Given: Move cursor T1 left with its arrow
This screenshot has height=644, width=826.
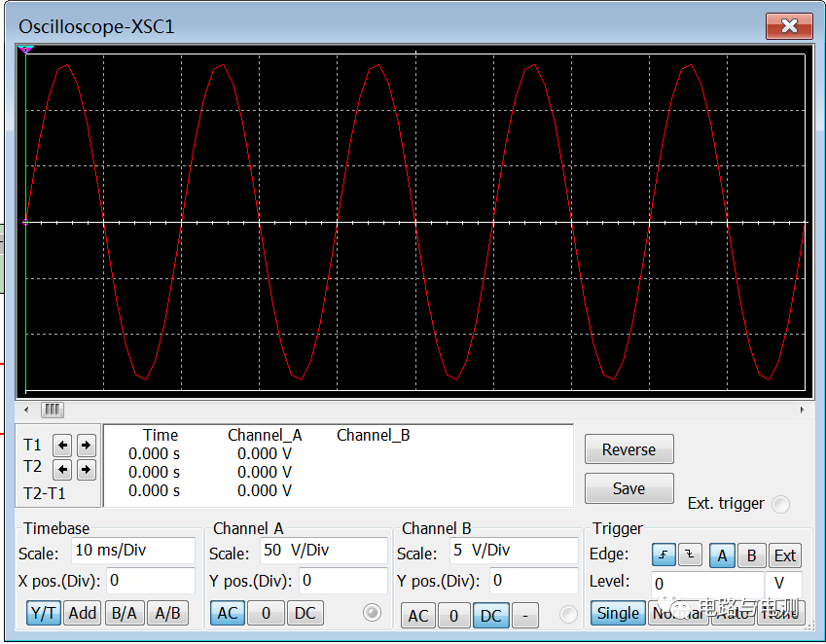Looking at the screenshot, I should point(62,446).
